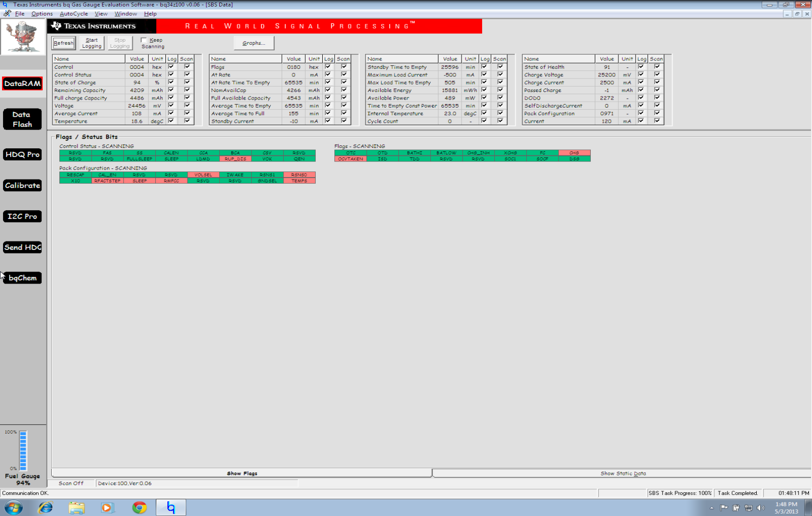
Task: Open Google Chrome from the taskbar
Action: click(139, 507)
